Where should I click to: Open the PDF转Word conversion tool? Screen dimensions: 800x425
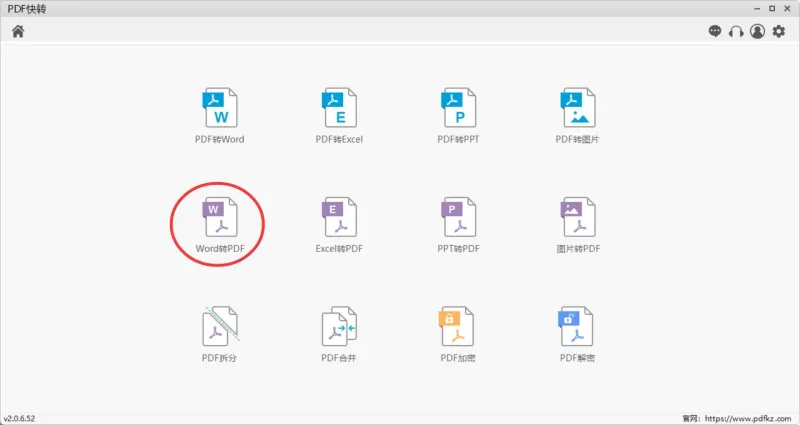click(220, 108)
